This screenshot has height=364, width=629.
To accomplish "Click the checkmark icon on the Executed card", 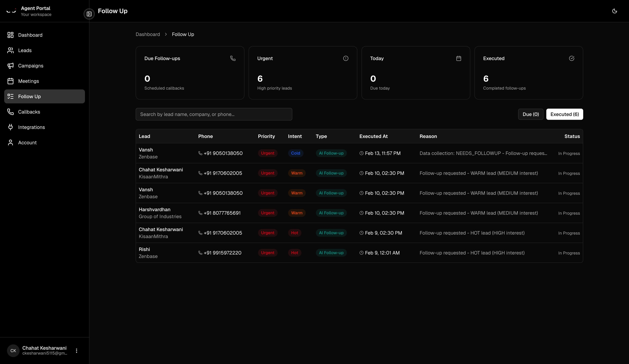I will (572, 58).
